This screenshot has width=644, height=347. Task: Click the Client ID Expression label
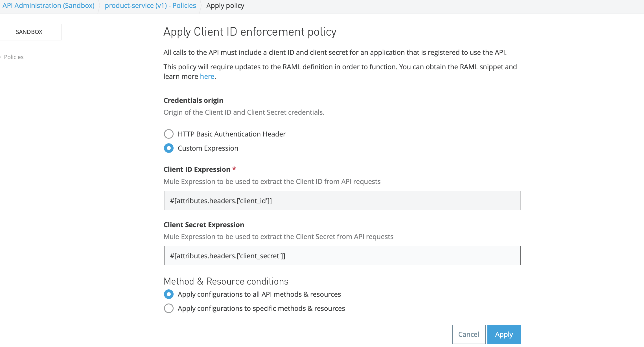click(197, 169)
